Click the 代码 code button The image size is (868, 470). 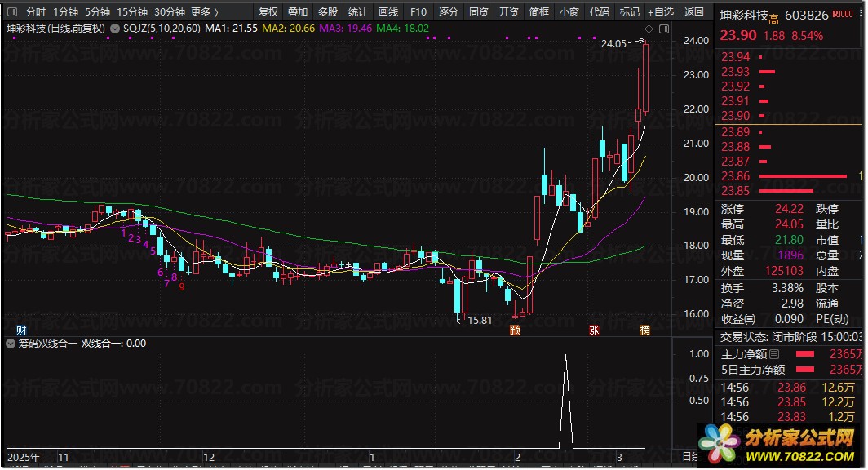tap(599, 11)
